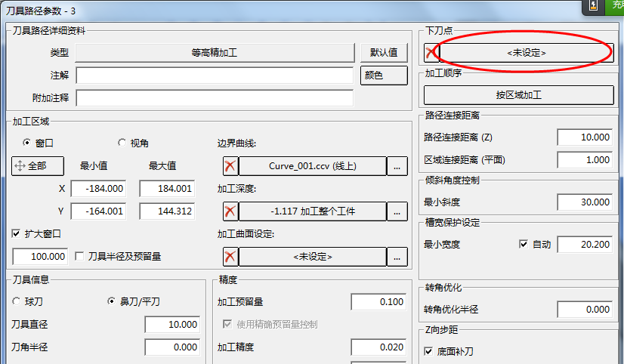Uncheck the 自动 checkbox for 最小宽度
The image size is (624, 364).
tap(524, 244)
